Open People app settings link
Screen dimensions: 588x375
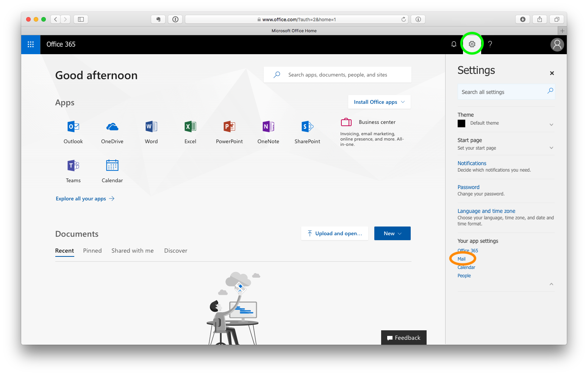point(464,276)
